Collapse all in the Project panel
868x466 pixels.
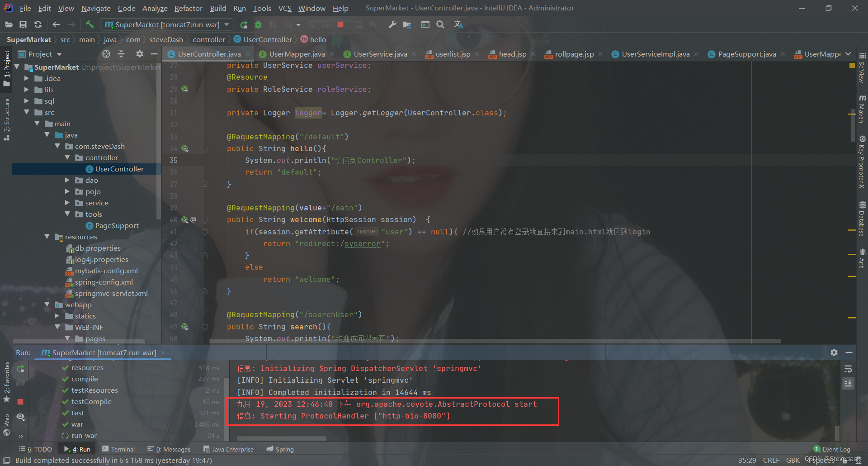121,54
